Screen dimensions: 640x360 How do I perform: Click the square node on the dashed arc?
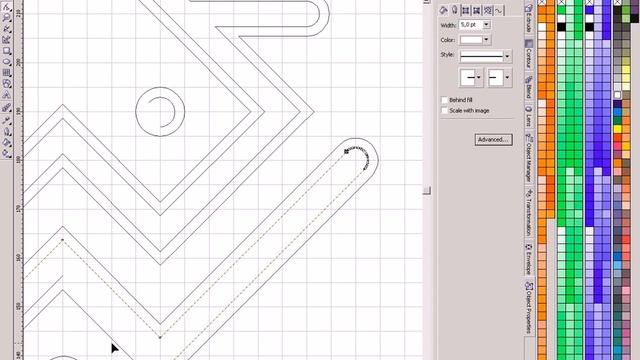click(346, 152)
